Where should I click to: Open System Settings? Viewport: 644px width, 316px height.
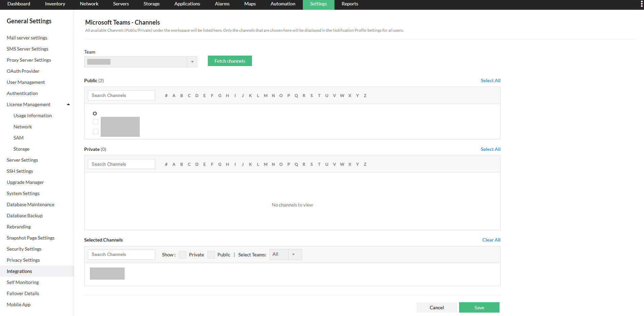(23, 193)
